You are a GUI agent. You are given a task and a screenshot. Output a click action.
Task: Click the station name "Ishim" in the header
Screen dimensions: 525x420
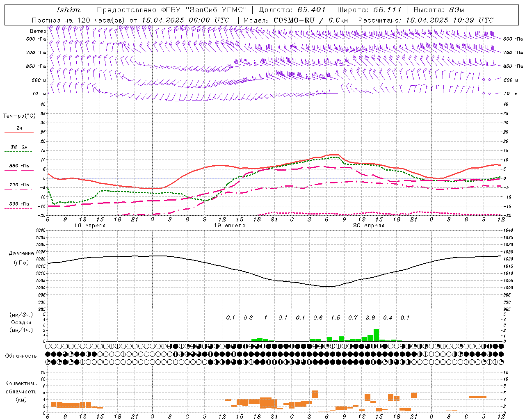(x=68, y=10)
